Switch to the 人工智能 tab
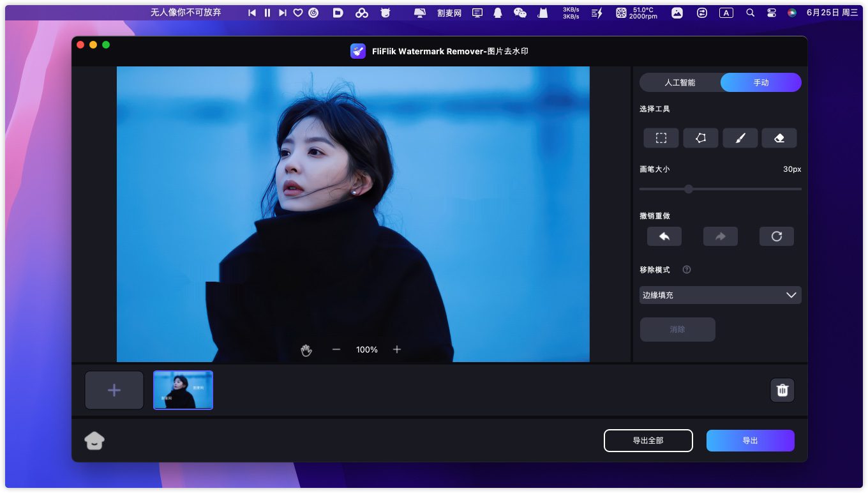 (x=680, y=82)
